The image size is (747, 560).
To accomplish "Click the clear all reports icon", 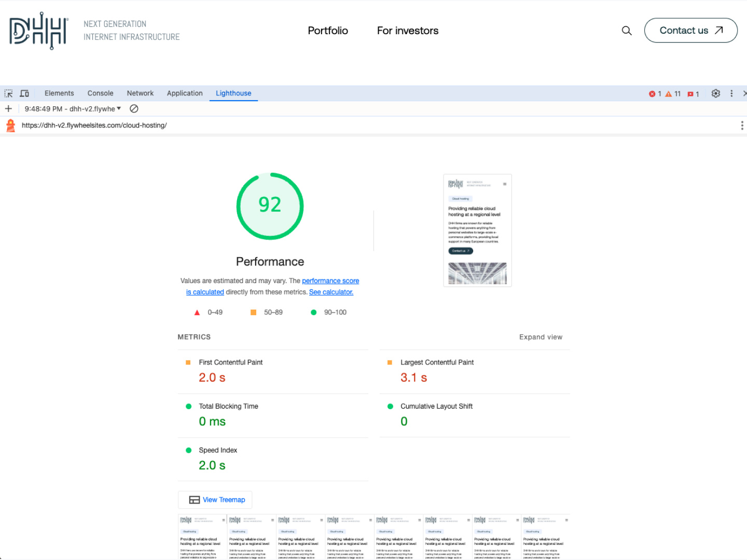I will [x=134, y=108].
